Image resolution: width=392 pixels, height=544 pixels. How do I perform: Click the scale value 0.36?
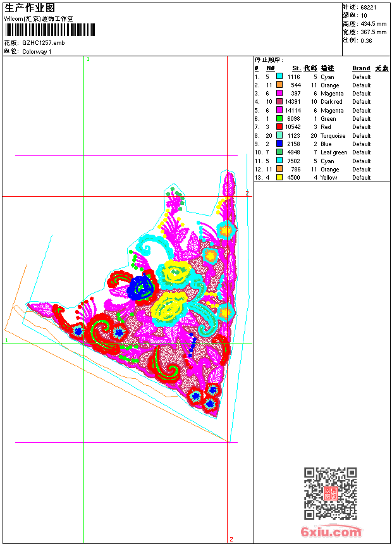pos(366,40)
